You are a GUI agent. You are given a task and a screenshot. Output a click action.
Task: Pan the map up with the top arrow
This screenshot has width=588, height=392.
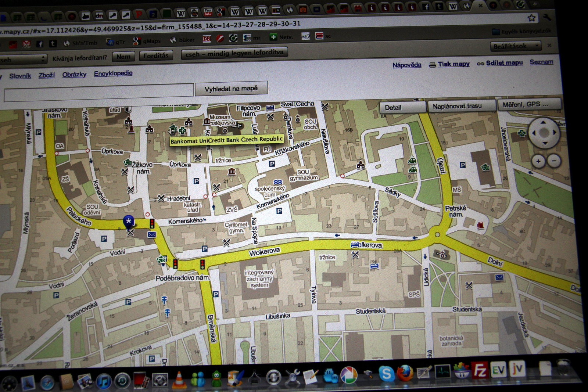[x=543, y=123]
